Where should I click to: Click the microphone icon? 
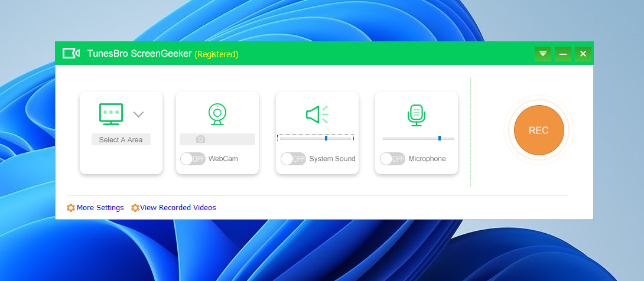[417, 115]
